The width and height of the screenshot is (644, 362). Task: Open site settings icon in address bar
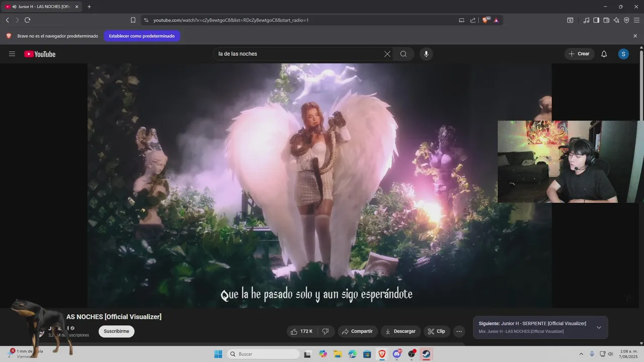coord(146,20)
